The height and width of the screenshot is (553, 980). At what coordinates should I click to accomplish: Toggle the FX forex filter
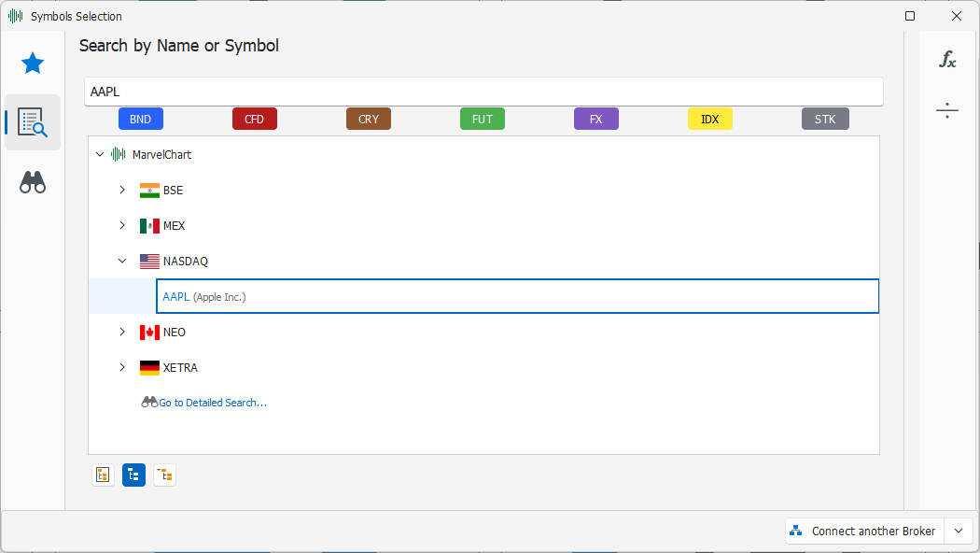point(596,119)
